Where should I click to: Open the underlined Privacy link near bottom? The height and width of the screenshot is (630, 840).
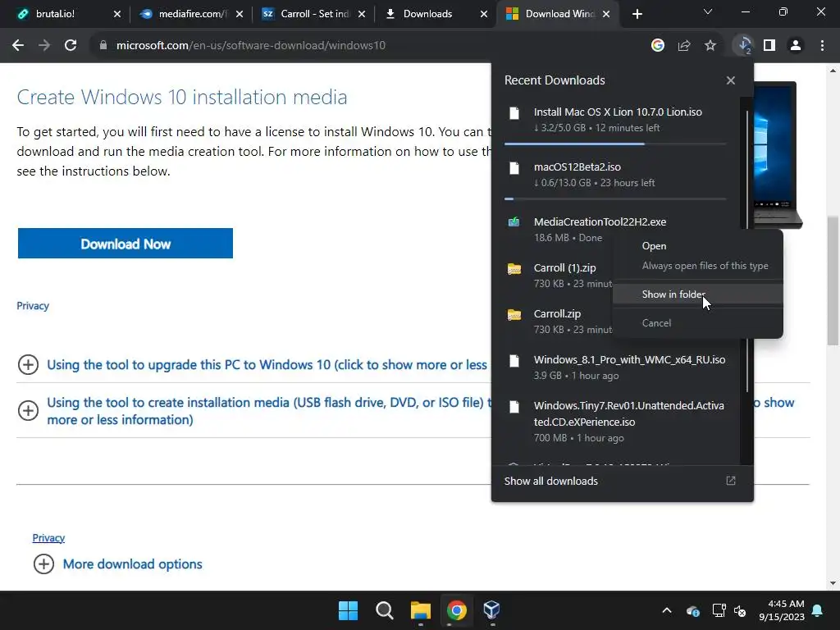48,538
